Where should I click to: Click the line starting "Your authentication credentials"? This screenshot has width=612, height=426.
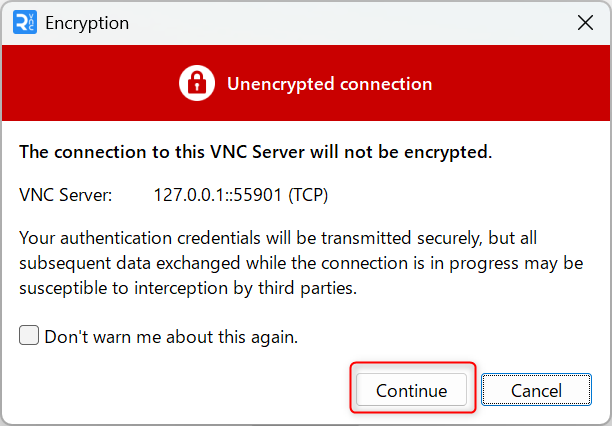coord(278,238)
